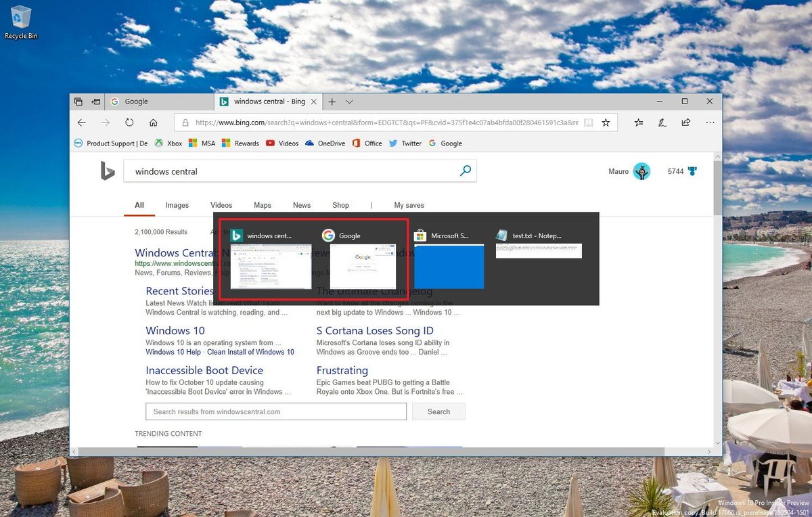
Task: Go to the Edge home page
Action: pyautogui.click(x=154, y=122)
